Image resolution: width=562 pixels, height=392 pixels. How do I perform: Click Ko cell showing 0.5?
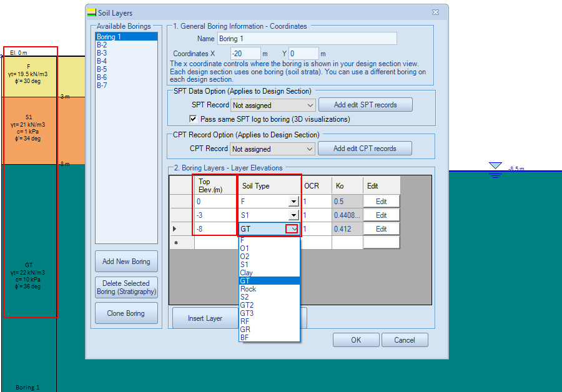(x=347, y=202)
